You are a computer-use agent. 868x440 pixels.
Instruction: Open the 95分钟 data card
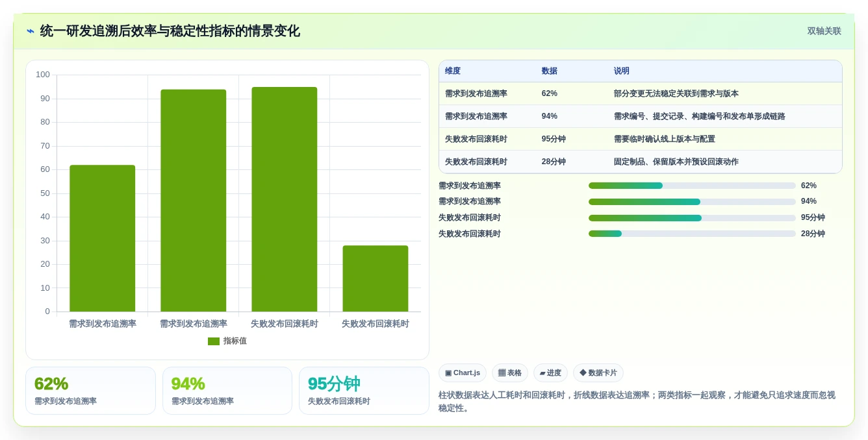tap(364, 391)
